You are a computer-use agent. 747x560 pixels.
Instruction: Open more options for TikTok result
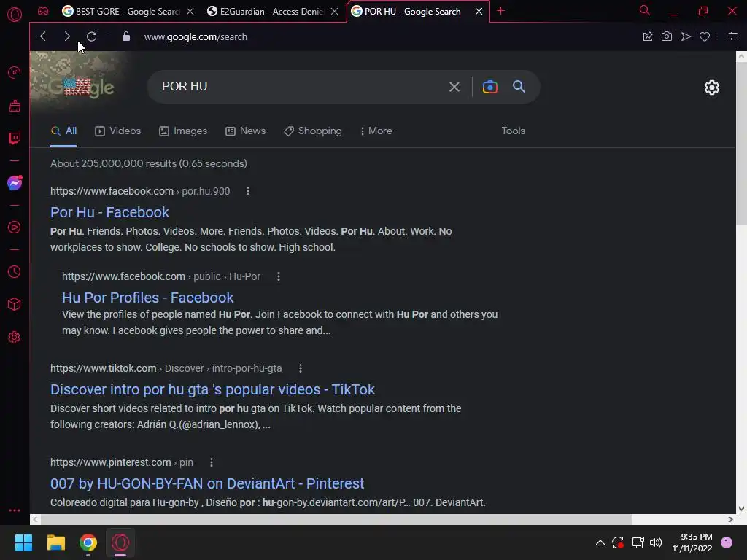pos(300,368)
